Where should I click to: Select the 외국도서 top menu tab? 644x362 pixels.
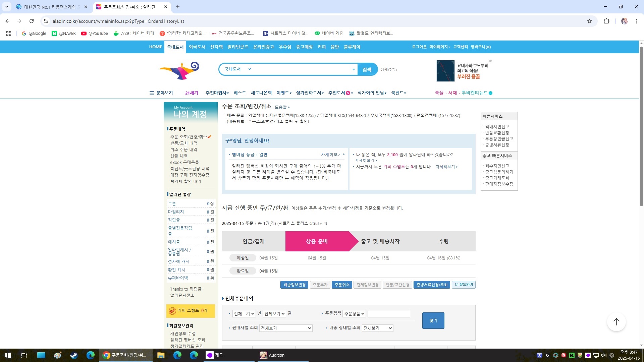[197, 47]
